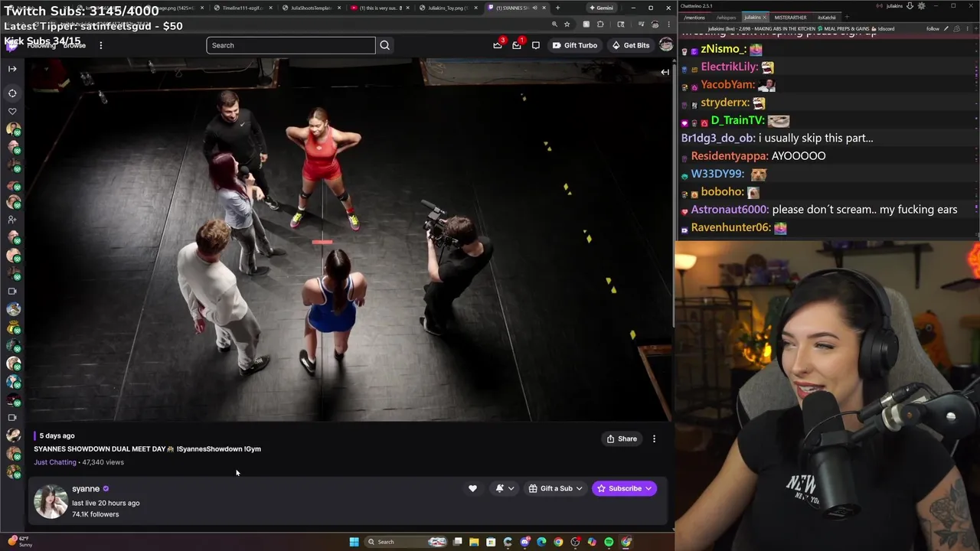This screenshot has height=551, width=980.
Task: Open Spotify from taskbar
Action: pyautogui.click(x=609, y=542)
